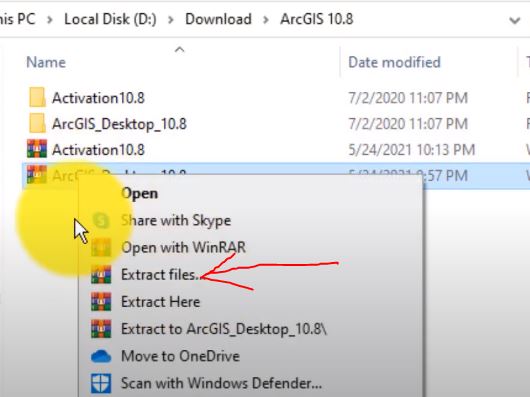Click the OneDrive cloud icon
The width and height of the screenshot is (530, 397).
tap(101, 356)
